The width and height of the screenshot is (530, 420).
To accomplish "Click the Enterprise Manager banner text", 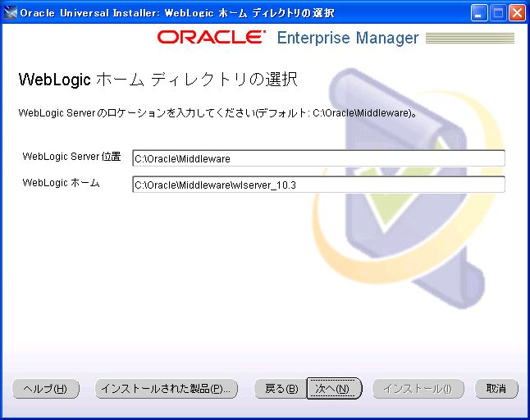I will [x=348, y=38].
